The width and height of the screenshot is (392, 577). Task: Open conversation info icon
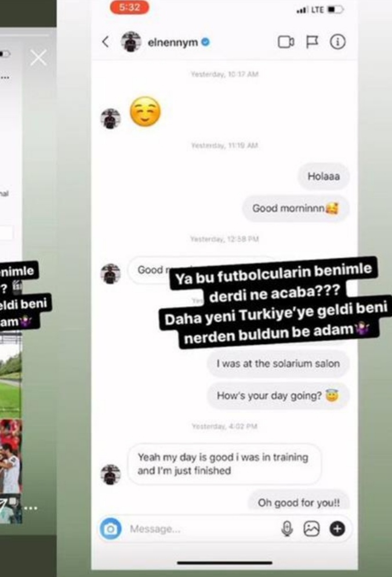point(337,42)
